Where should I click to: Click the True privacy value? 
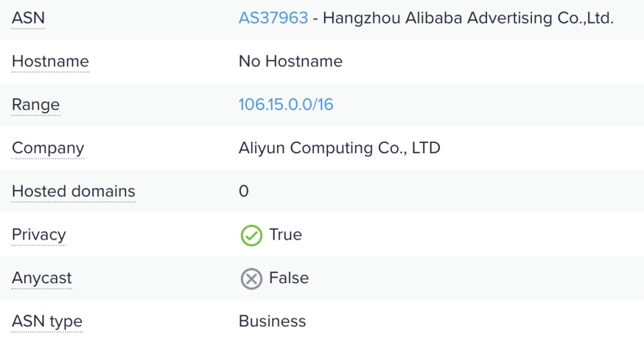click(285, 235)
